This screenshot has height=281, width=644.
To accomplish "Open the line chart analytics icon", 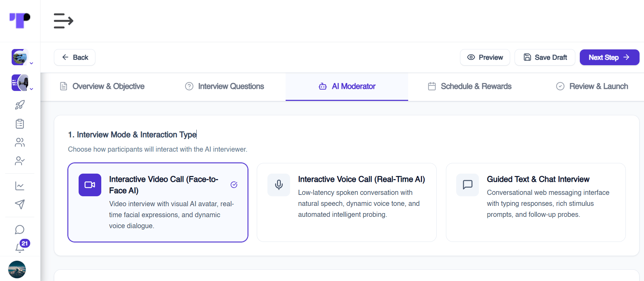I will 20,186.
